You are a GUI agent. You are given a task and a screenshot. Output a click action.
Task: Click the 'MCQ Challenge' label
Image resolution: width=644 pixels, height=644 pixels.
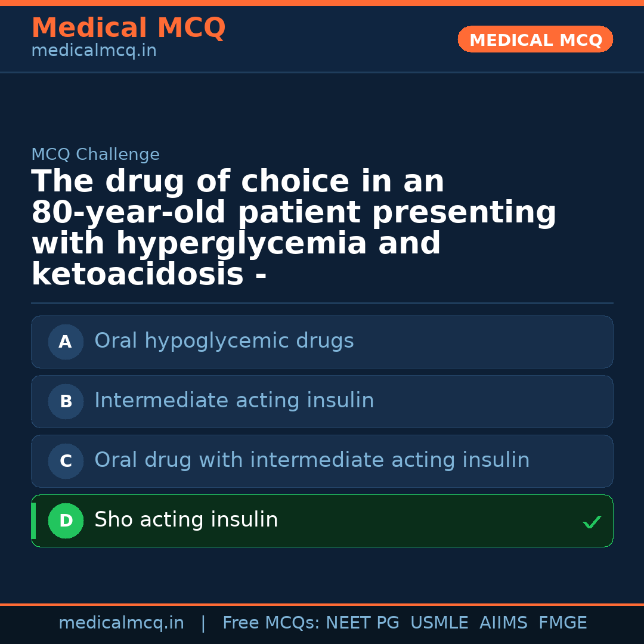(95, 155)
